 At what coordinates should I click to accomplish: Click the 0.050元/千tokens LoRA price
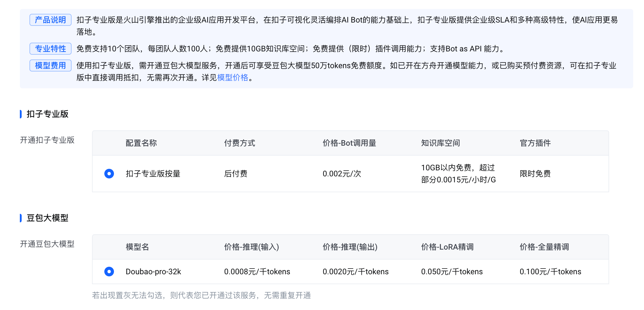[452, 272]
